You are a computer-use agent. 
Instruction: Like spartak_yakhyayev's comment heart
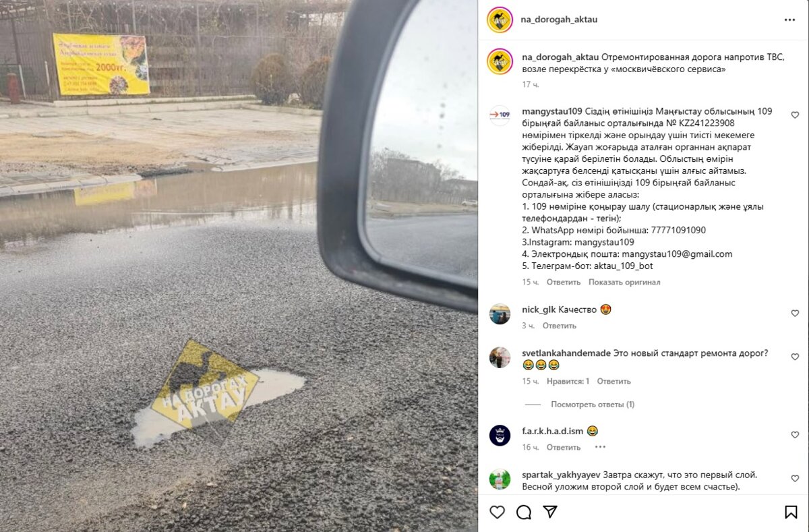click(x=795, y=478)
